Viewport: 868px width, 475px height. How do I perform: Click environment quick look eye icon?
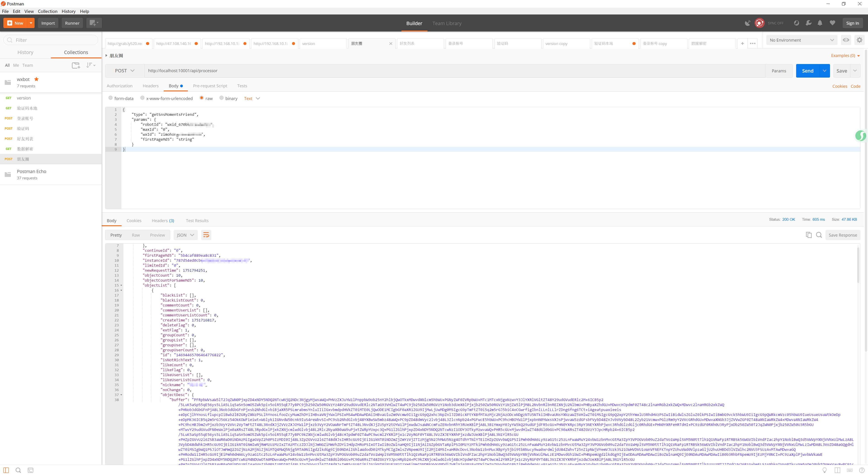[846, 40]
